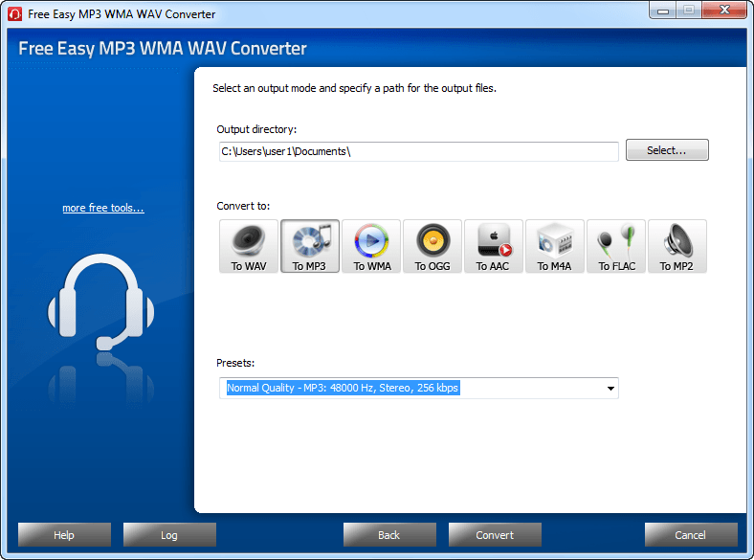Viewport: 754px width, 560px height.
Task: Open the more free tools link
Action: [103, 208]
